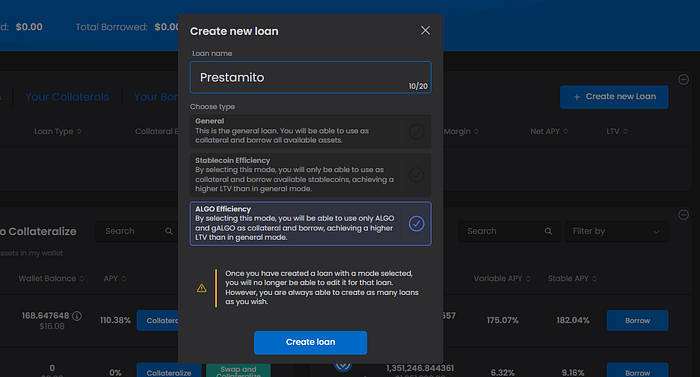Close the Create new loan dialog
The width and height of the screenshot is (700, 377).
point(425,30)
